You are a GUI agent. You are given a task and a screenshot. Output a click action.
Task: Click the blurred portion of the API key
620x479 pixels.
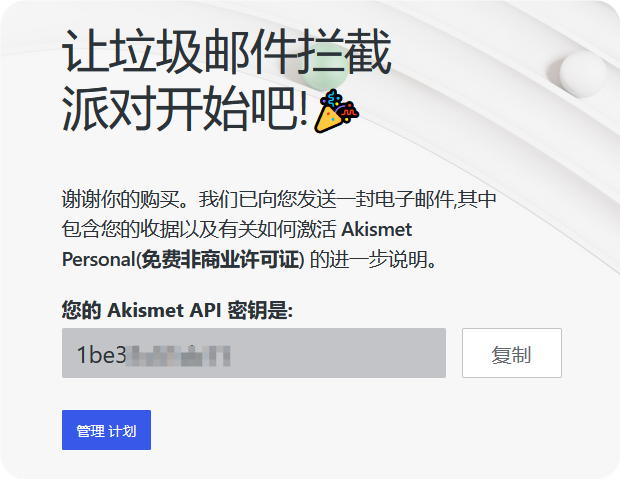coord(178,355)
